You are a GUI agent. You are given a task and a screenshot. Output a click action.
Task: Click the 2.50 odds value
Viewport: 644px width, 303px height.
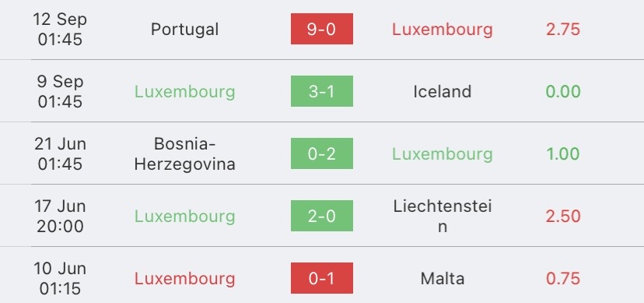click(x=562, y=217)
